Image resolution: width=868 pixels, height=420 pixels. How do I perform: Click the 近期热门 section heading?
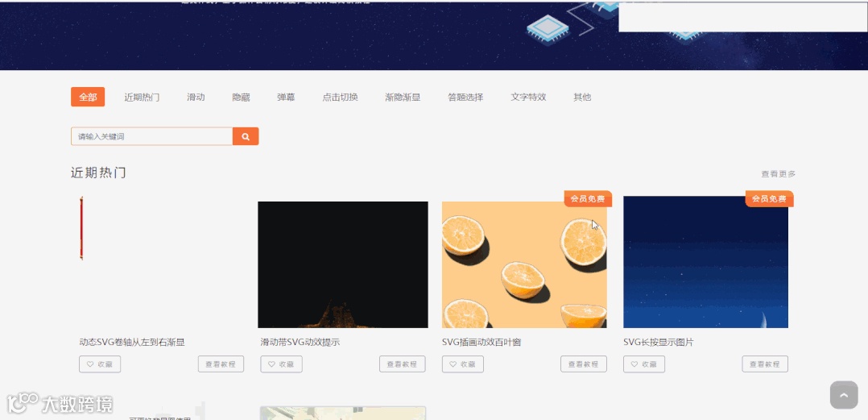coord(98,173)
